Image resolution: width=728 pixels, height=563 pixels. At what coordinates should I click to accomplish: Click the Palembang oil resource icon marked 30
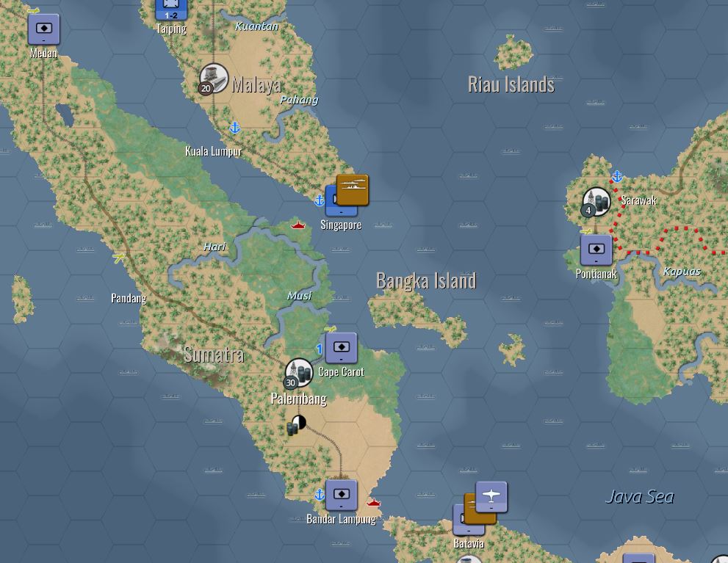point(298,374)
